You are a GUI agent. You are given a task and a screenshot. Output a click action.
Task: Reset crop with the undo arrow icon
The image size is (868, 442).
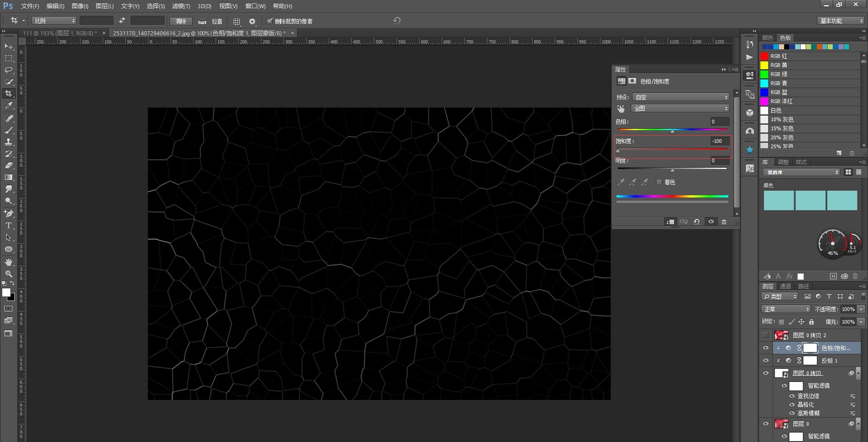397,20
